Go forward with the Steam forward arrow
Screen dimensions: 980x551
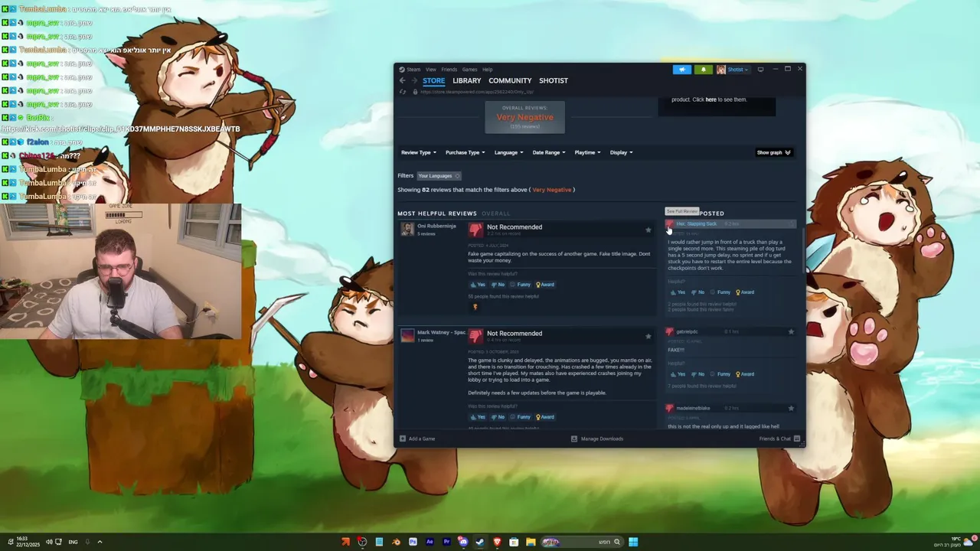(x=414, y=80)
